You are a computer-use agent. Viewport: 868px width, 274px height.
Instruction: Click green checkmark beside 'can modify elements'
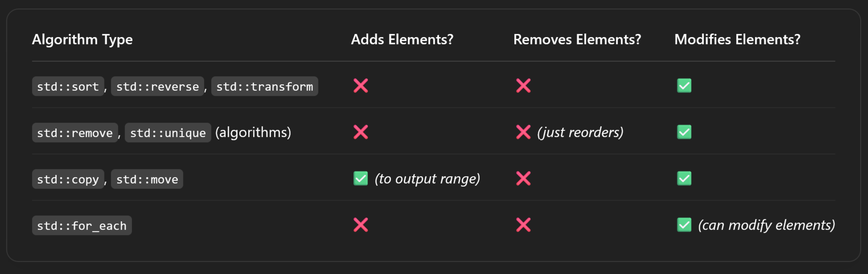(x=684, y=225)
